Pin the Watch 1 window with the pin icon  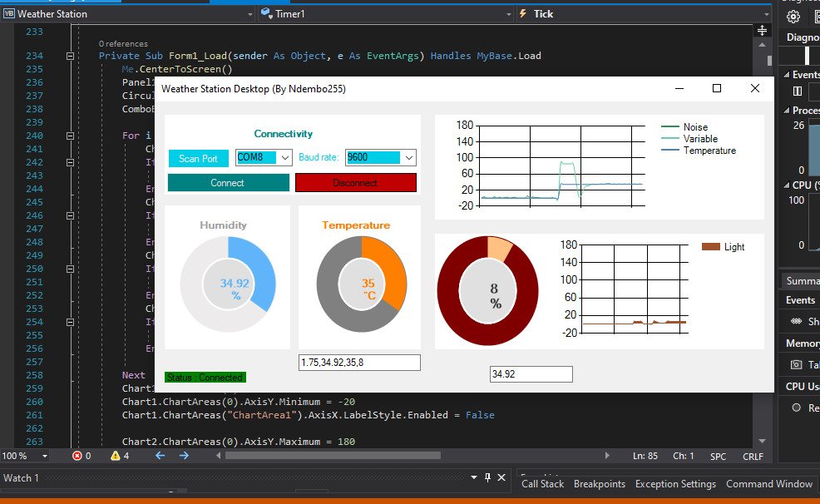(487, 478)
